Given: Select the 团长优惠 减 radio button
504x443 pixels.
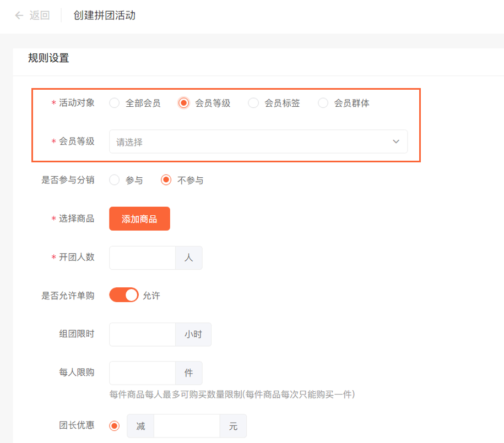Looking at the screenshot, I should pyautogui.click(x=115, y=426).
